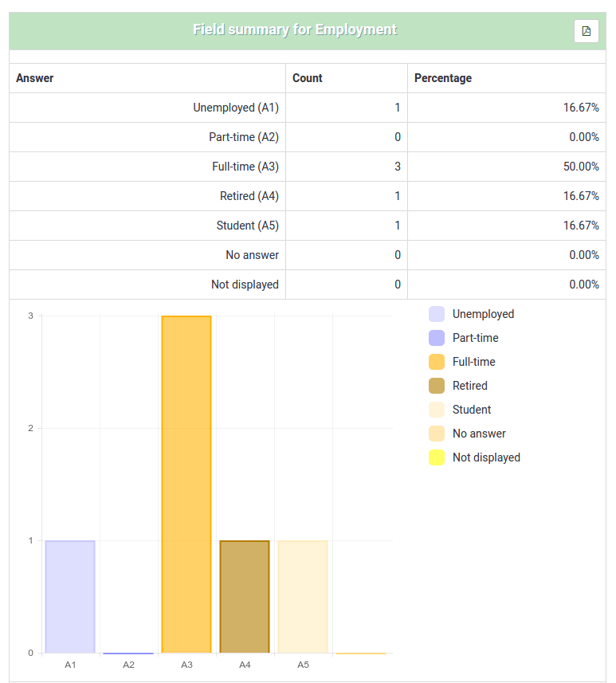Click the A3 x-axis label
Image resolution: width=616 pixels, height=683 pixels.
pyautogui.click(x=186, y=664)
